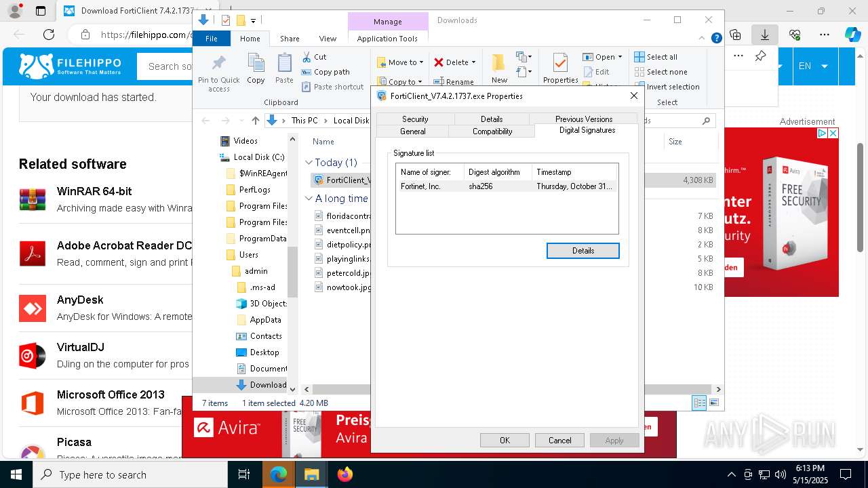
Task: Open AnyDesk related software link
Action: click(80, 300)
